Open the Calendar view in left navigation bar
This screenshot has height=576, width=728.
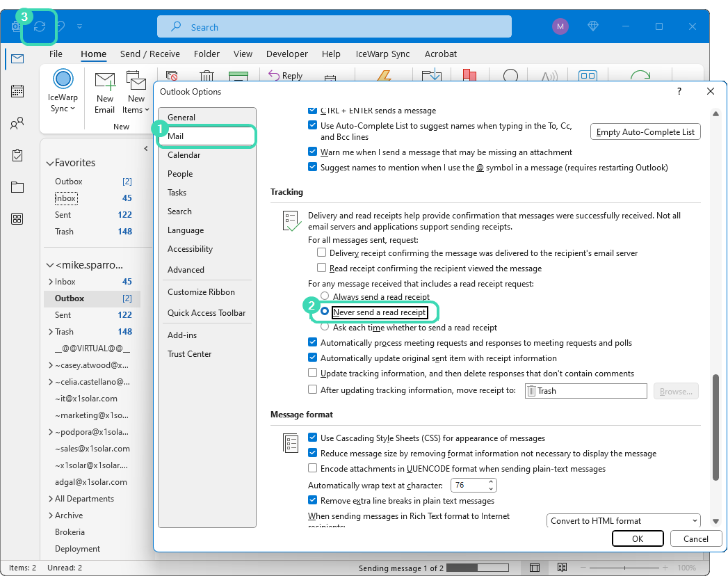[x=17, y=91]
